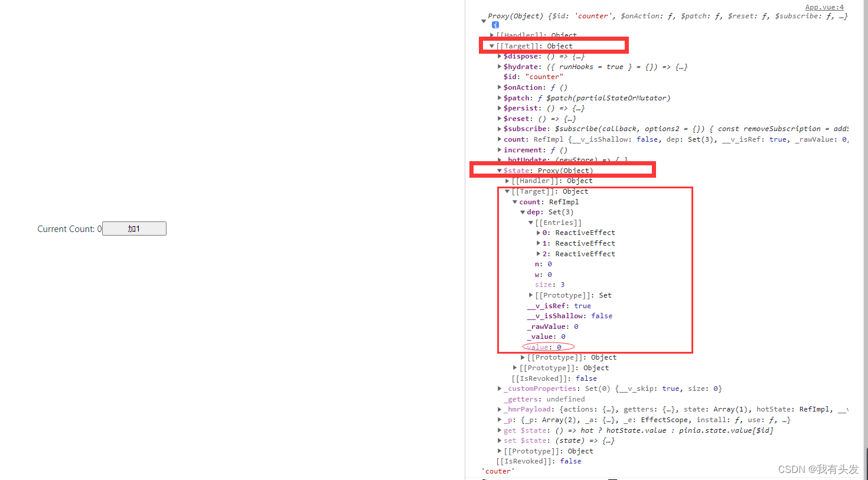The height and width of the screenshot is (480, 868).
Task: Click the blue info icon under Proxy(Object)
Action: (495, 25)
